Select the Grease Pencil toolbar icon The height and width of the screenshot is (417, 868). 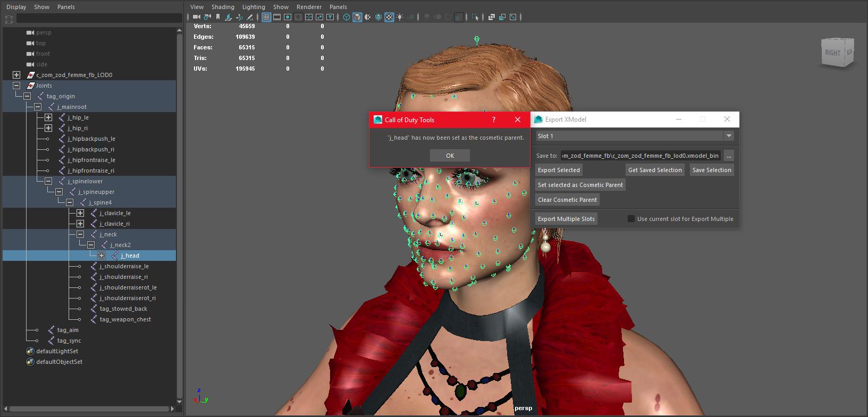click(250, 17)
